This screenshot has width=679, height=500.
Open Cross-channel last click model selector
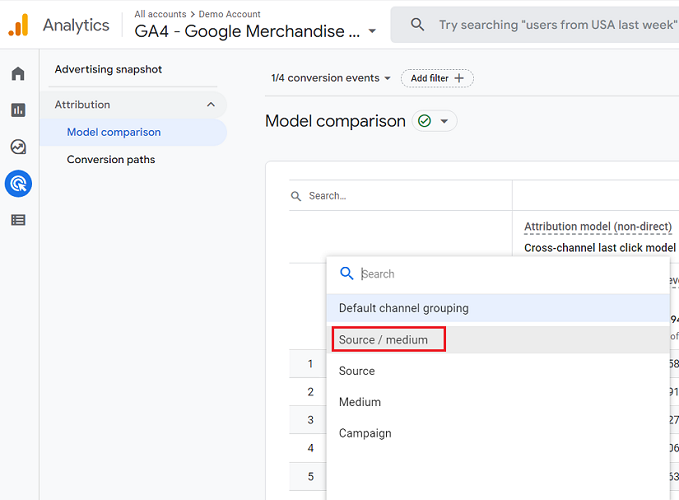click(x=600, y=248)
